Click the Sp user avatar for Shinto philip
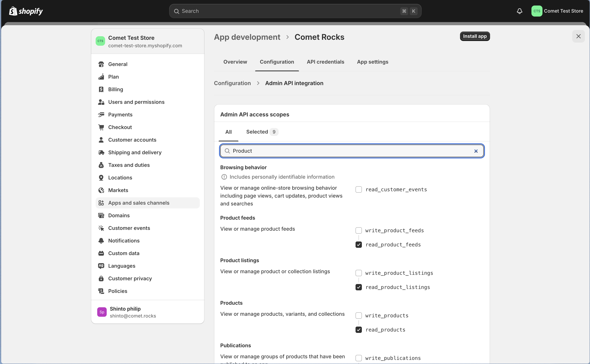 click(102, 312)
